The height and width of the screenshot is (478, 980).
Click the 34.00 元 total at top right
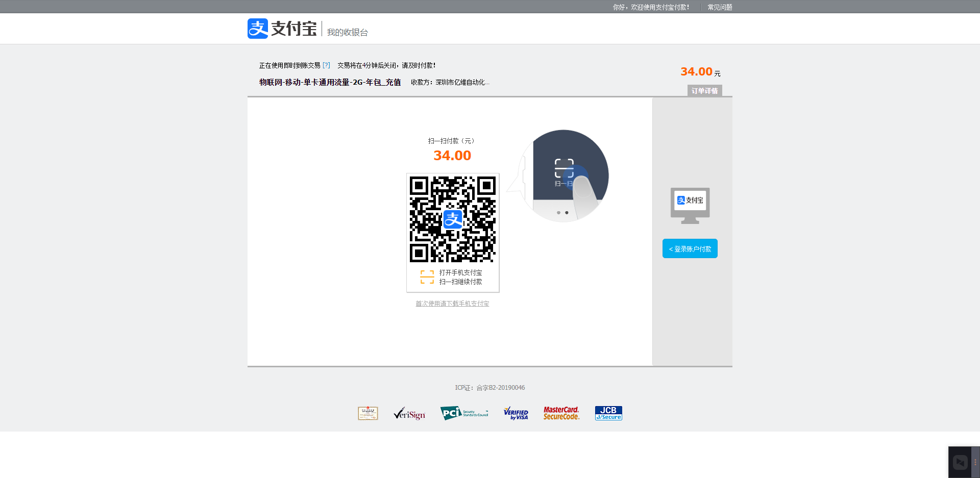700,72
